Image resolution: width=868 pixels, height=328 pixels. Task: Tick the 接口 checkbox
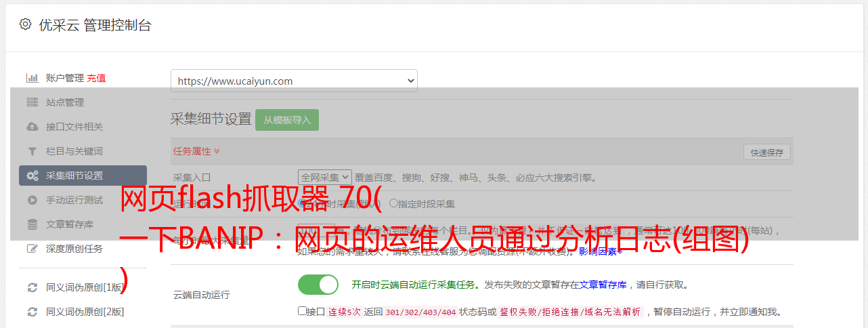(303, 311)
